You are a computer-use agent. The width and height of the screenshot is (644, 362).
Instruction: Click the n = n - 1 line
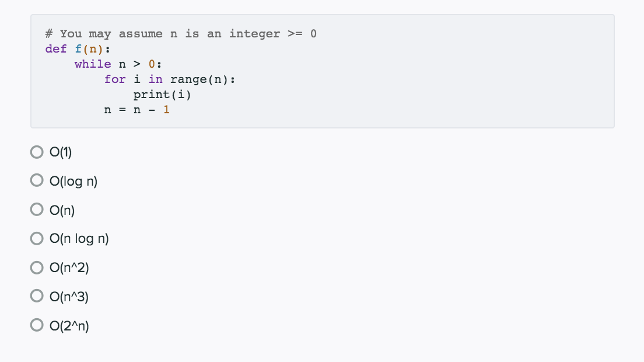click(137, 109)
